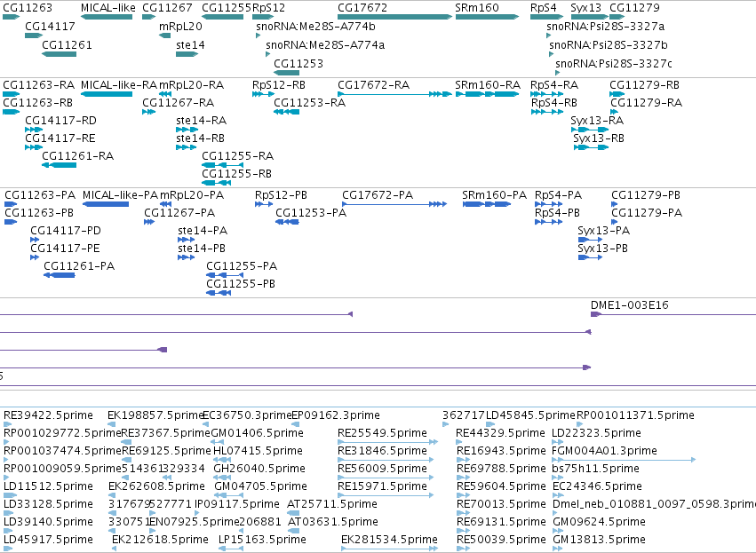Select snoRNA:Psi28S-3327b label
756x553 pixels.
pyautogui.click(x=609, y=44)
